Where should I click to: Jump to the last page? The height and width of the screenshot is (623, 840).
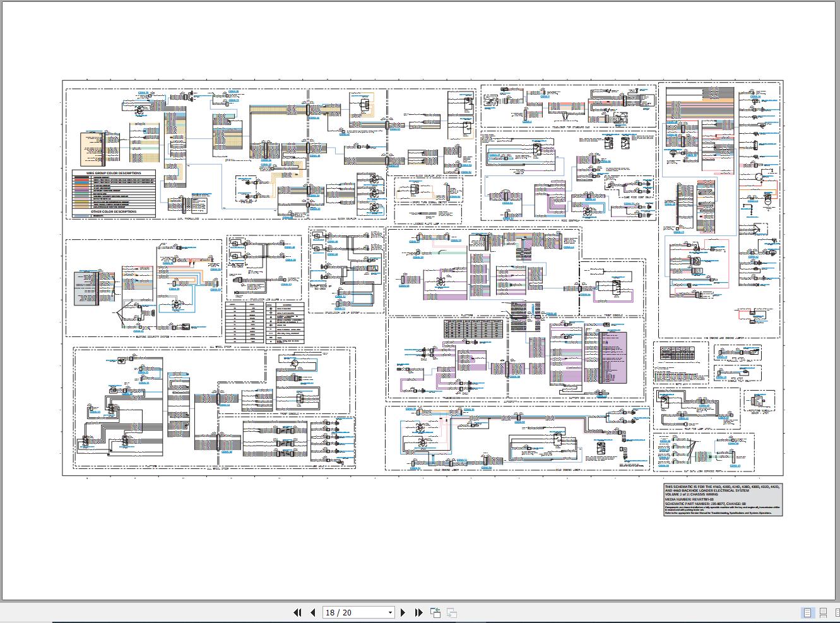pyautogui.click(x=418, y=612)
